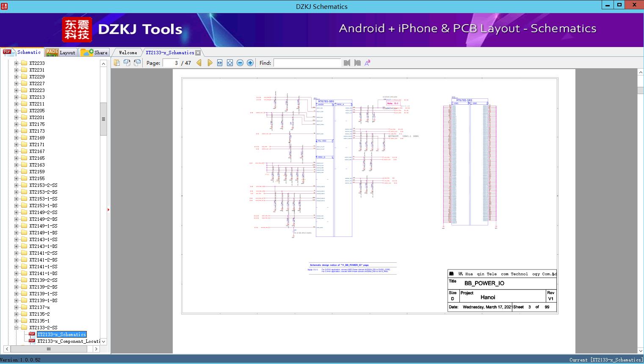The width and height of the screenshot is (644, 364).
Task: Zoom out with the minus icon
Action: click(240, 63)
